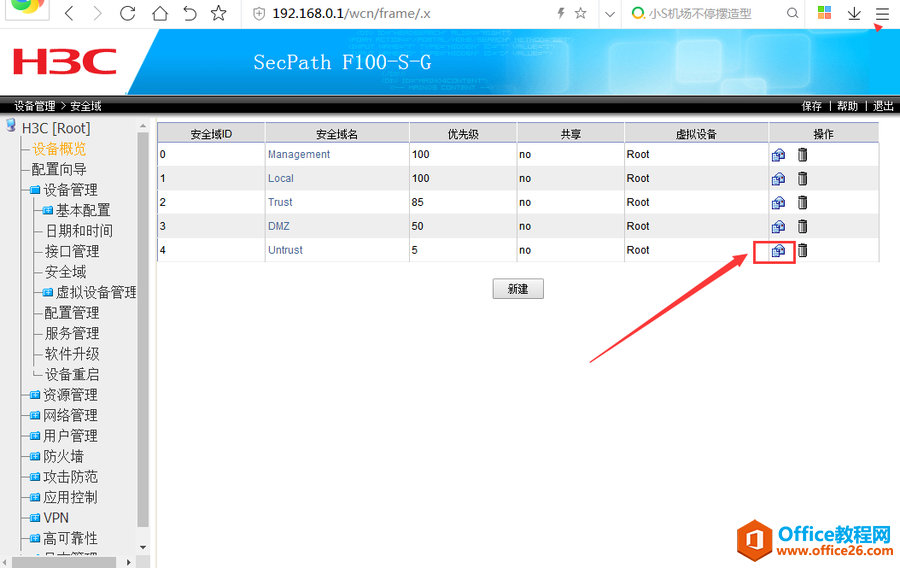
Task: Open the Management zone link
Action: tap(299, 154)
